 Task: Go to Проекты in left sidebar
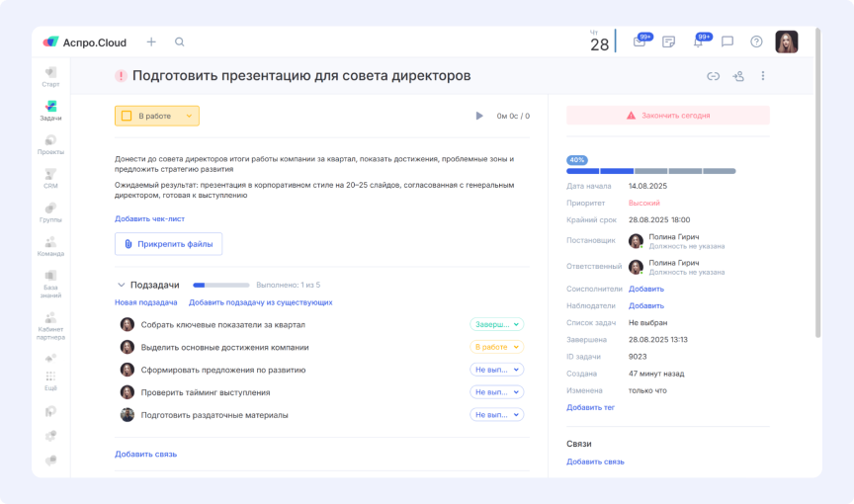(x=50, y=143)
